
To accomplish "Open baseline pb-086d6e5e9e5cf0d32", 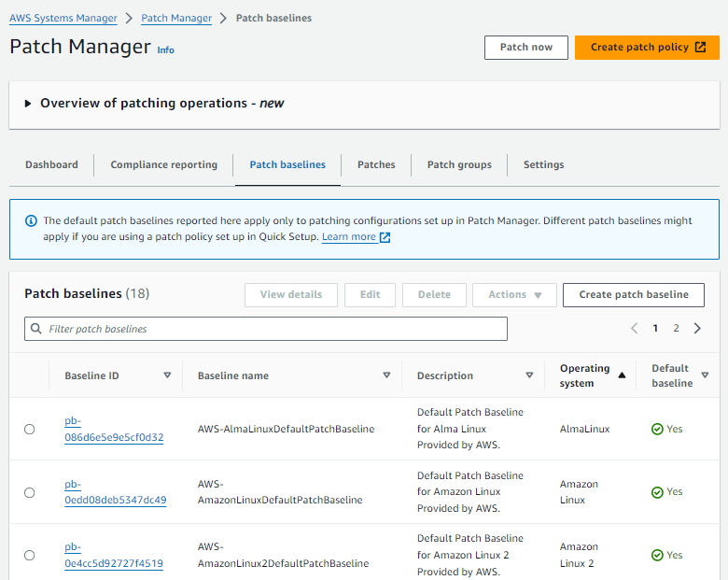I will [114, 429].
